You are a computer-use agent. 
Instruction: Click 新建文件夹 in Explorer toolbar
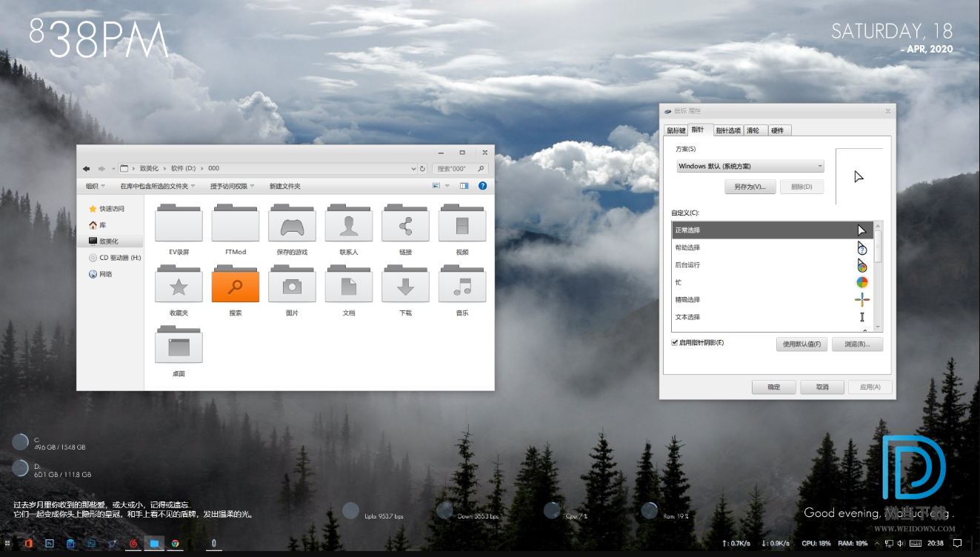coord(285,186)
